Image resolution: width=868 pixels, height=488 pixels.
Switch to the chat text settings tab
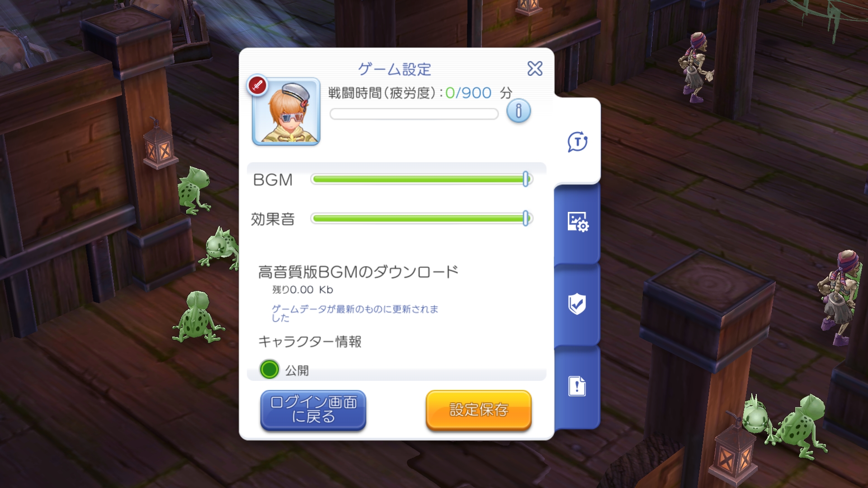577,142
